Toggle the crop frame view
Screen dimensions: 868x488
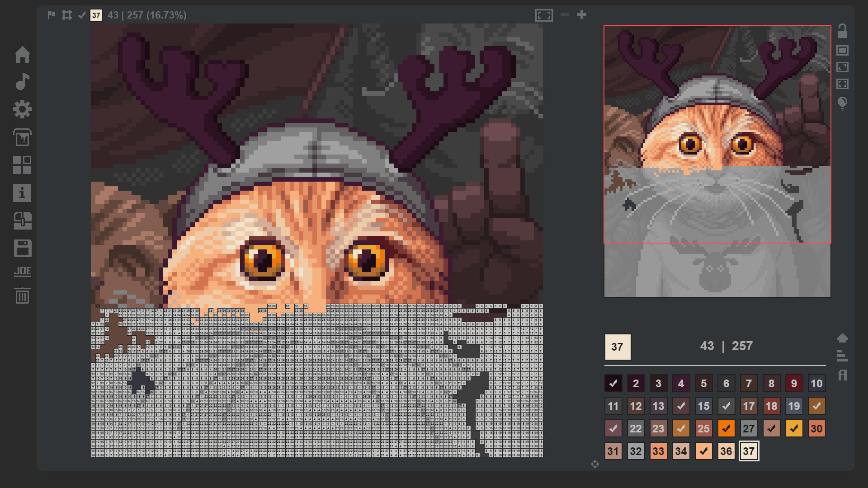tap(67, 15)
